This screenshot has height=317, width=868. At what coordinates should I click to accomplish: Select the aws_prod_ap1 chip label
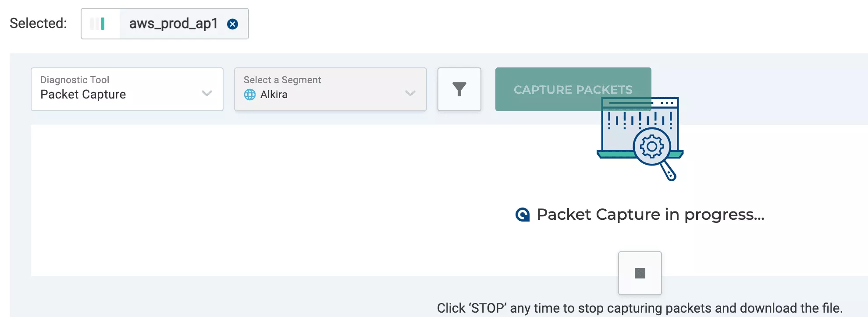pyautogui.click(x=173, y=24)
